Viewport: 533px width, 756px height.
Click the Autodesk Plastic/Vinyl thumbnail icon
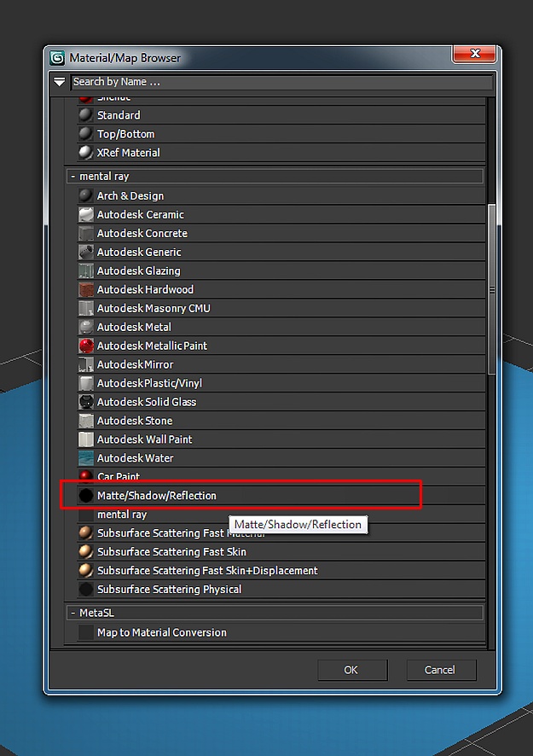pos(86,383)
